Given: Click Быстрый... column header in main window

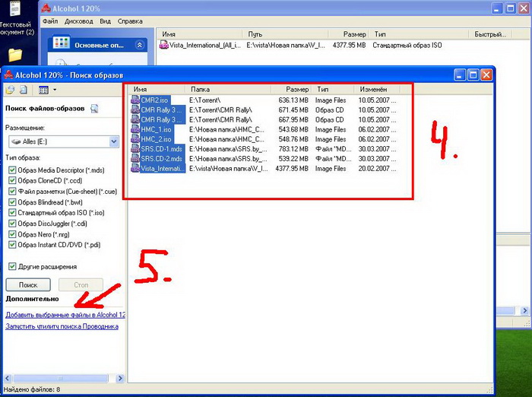Looking at the screenshot, I should [491, 34].
